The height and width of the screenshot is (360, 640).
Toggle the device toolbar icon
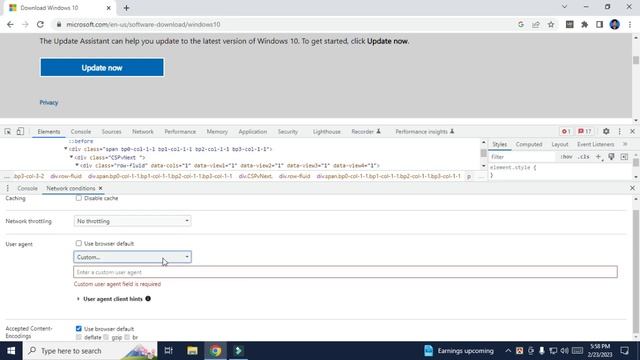click(x=20, y=131)
